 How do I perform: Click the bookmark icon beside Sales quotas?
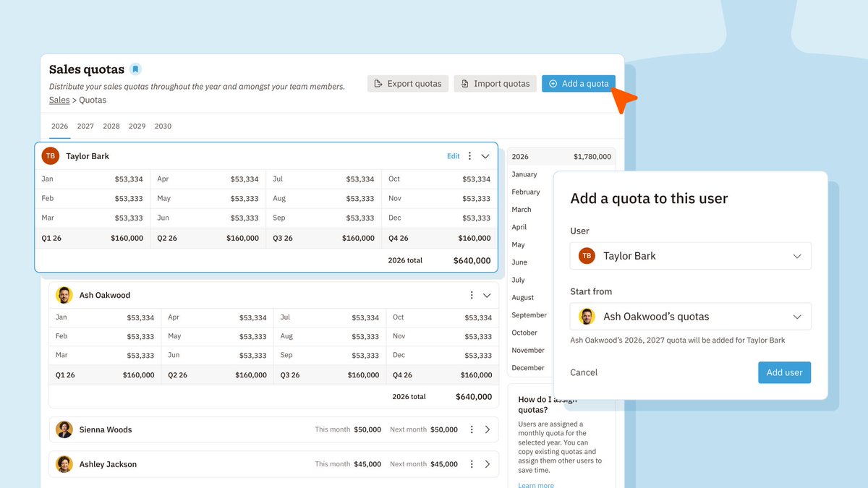pos(135,69)
